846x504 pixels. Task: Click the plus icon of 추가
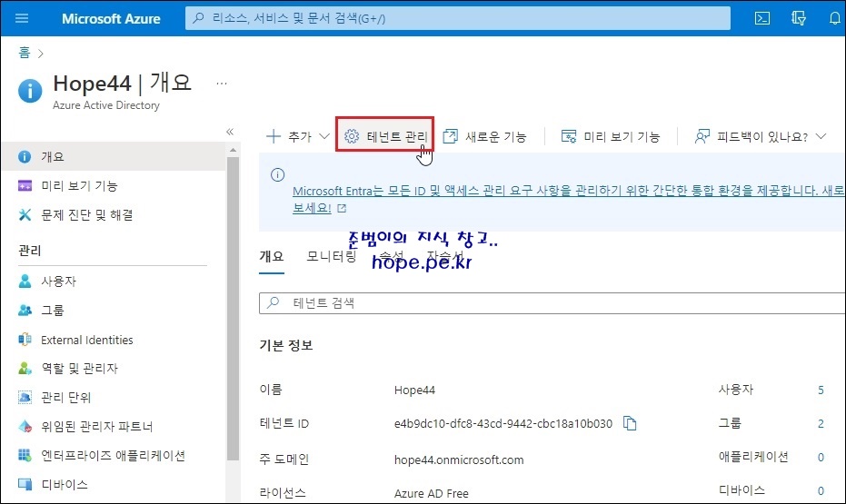pos(274,136)
